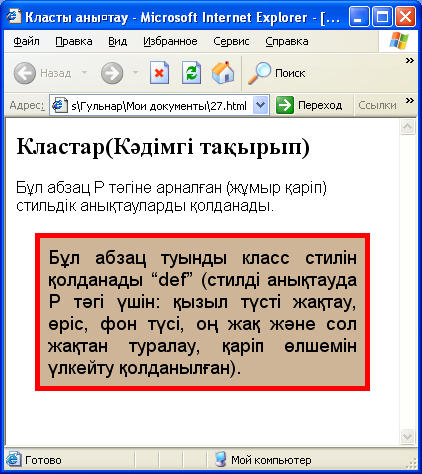Click the paragraph starting Бұл абзац Р тәгіне
The width and height of the screenshot is (422, 474).
click(171, 197)
